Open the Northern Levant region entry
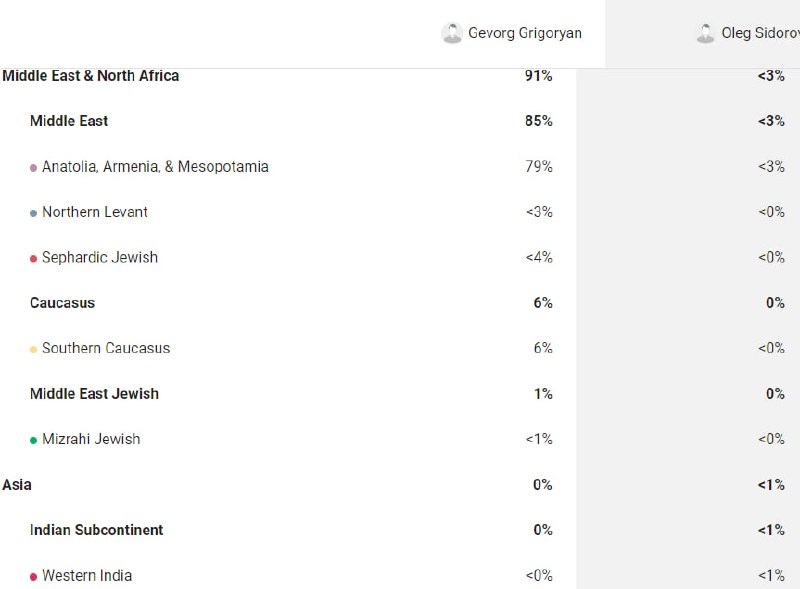800x589 pixels. coord(95,212)
